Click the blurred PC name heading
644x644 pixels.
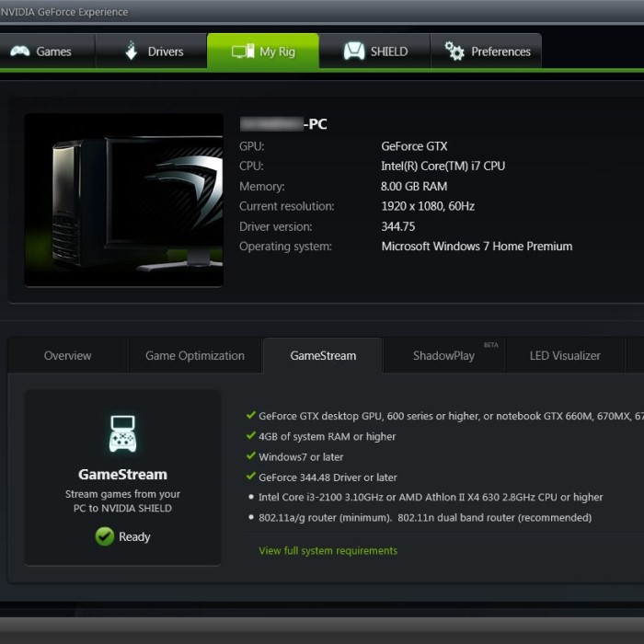[x=283, y=124]
